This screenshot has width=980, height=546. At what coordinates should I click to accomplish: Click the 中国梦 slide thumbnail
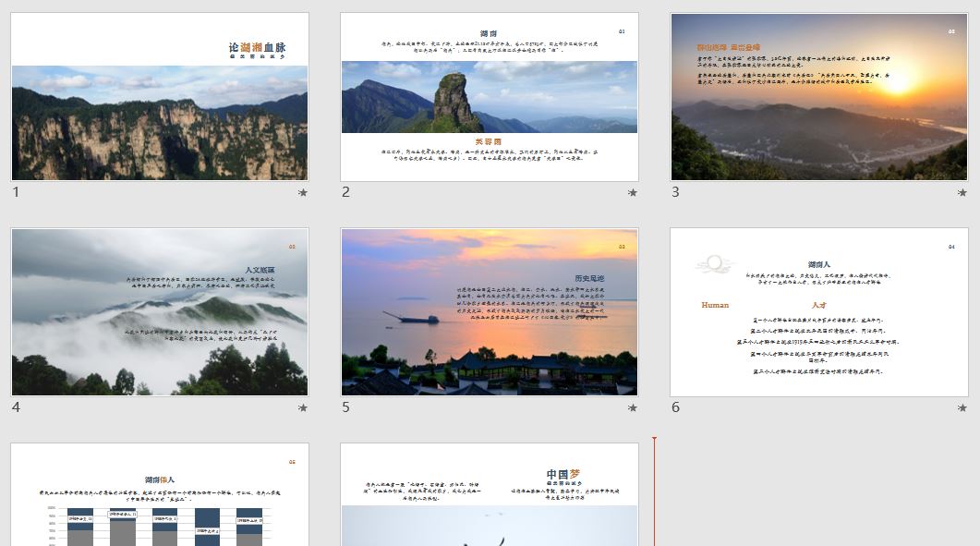tap(490, 494)
